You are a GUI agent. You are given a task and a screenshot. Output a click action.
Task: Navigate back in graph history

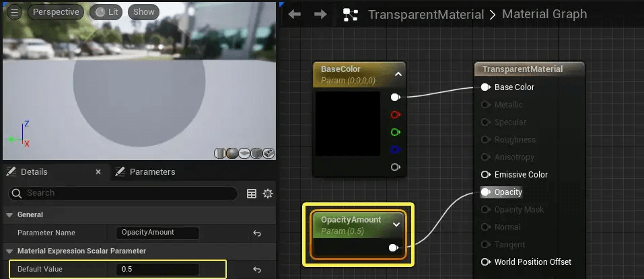295,14
